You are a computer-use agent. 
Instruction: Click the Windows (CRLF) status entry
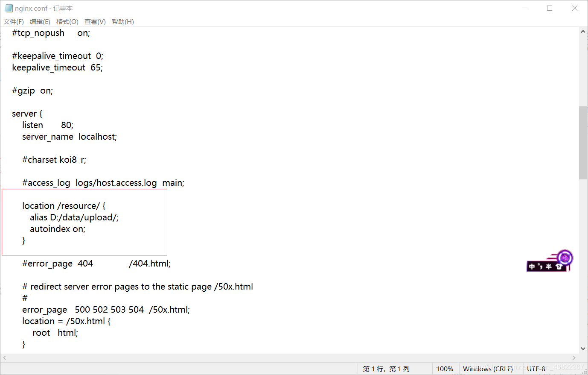coord(488,369)
